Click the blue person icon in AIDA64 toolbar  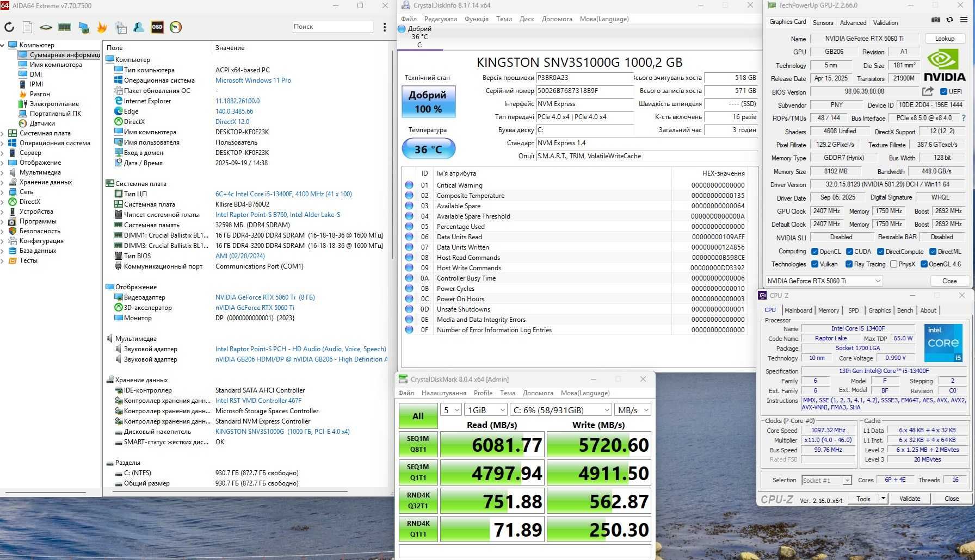(x=139, y=27)
